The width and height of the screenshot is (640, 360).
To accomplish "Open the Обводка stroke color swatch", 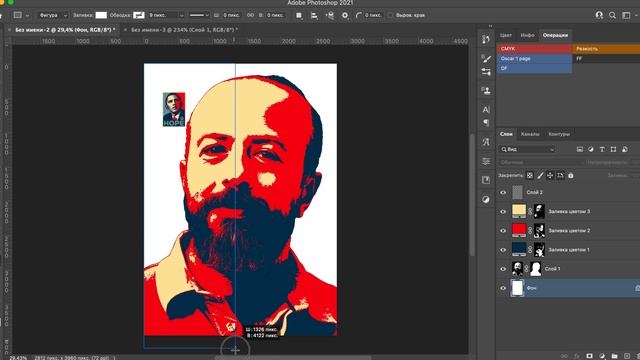I will coord(139,16).
